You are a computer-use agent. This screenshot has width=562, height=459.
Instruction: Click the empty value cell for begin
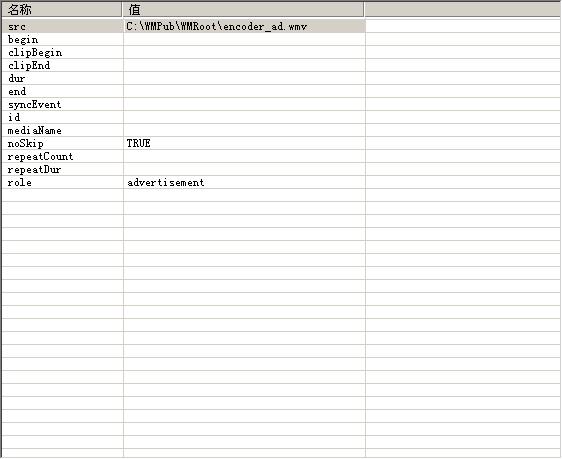[244, 39]
